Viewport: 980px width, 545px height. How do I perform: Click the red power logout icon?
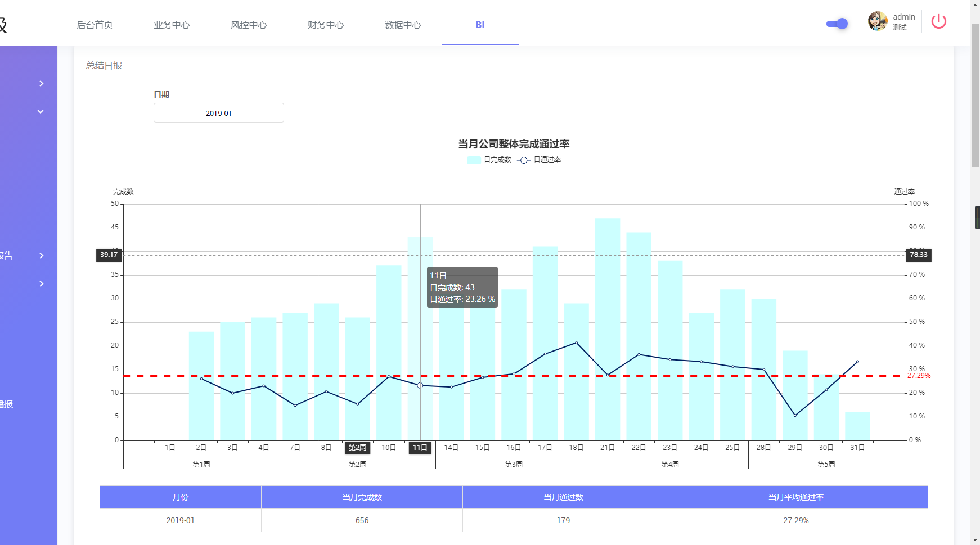[x=938, y=21]
